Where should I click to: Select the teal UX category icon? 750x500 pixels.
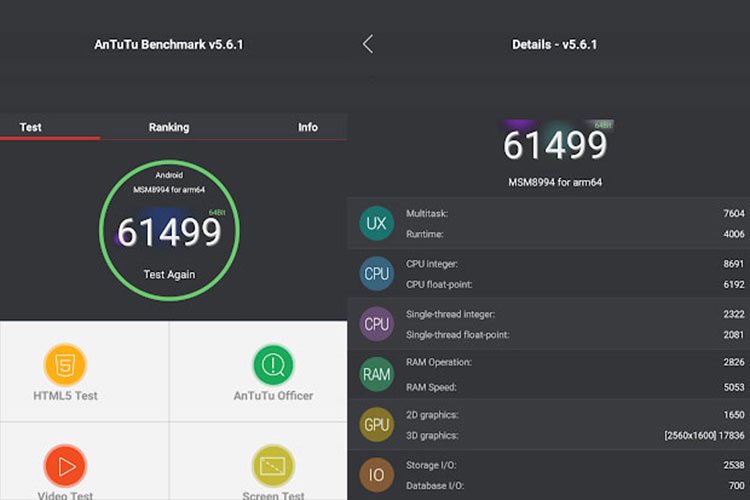click(x=376, y=223)
